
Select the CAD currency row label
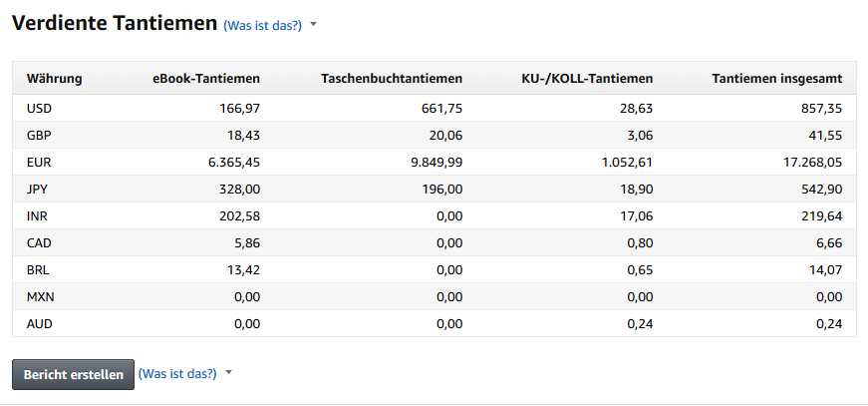click(40, 241)
